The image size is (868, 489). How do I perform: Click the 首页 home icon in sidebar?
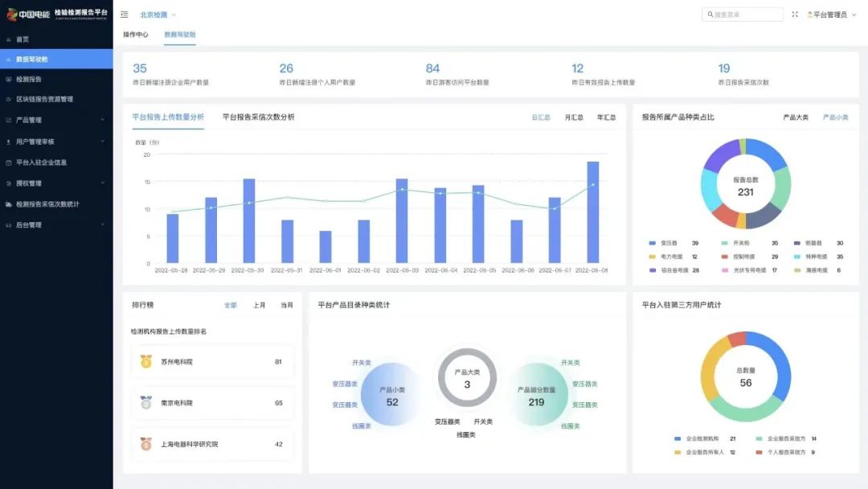[x=9, y=39]
